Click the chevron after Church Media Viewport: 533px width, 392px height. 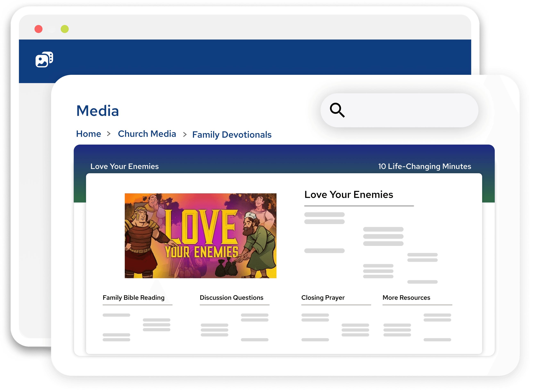point(185,134)
